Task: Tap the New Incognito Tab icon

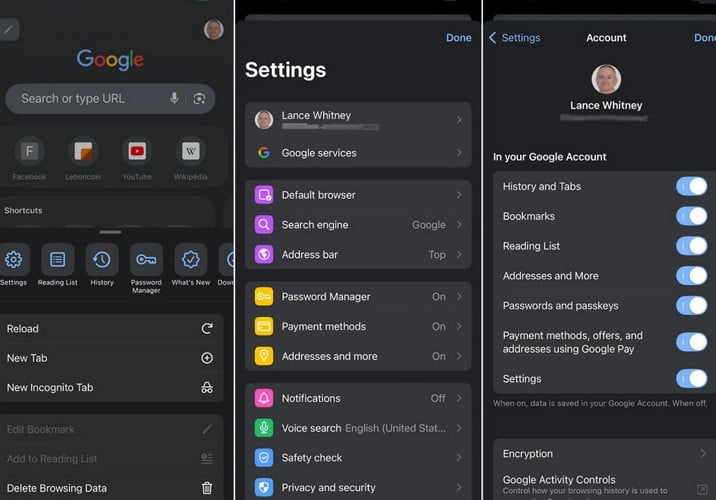Action: 207,388
